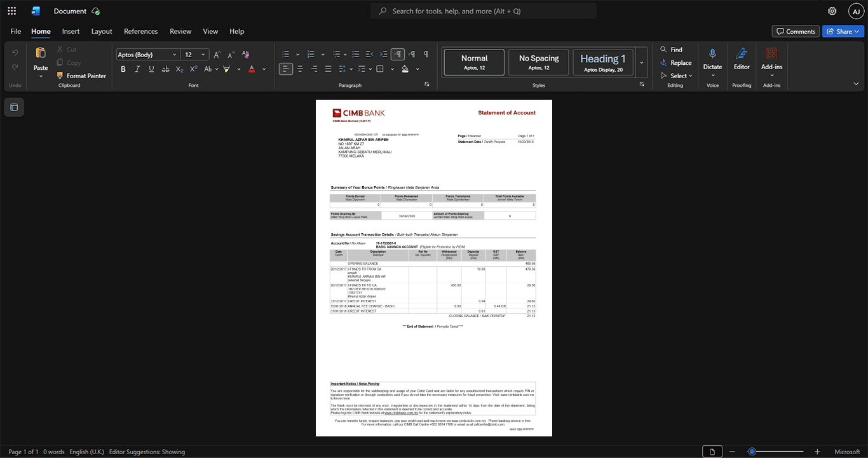Image resolution: width=868 pixels, height=458 pixels.
Task: Apply subscript formatting
Action: point(179,69)
